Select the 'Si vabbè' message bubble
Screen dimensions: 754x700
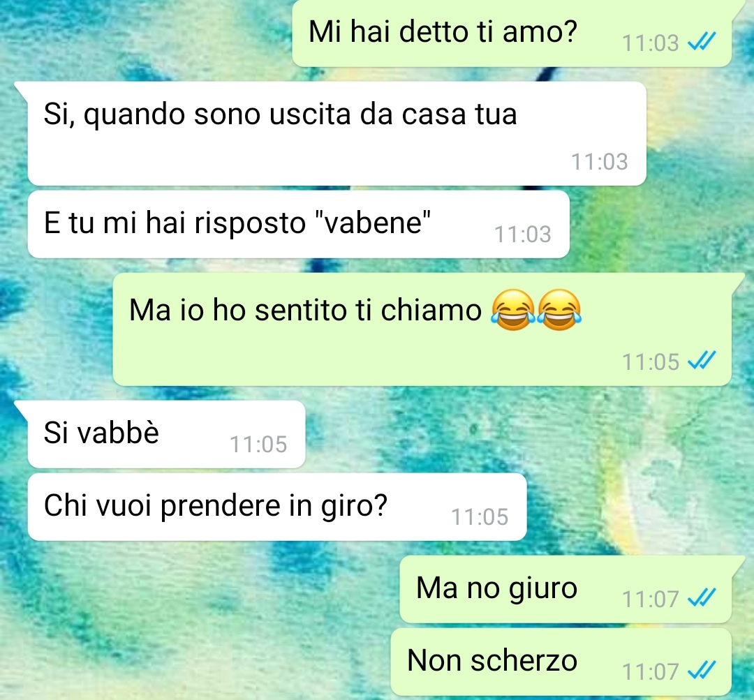[166, 434]
